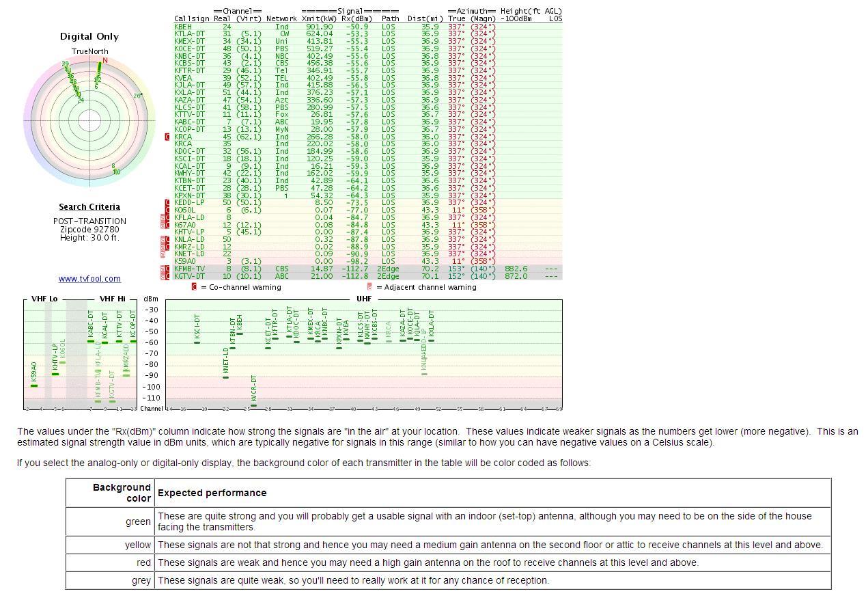
Task: Click the Digital Only title
Action: 89,37
